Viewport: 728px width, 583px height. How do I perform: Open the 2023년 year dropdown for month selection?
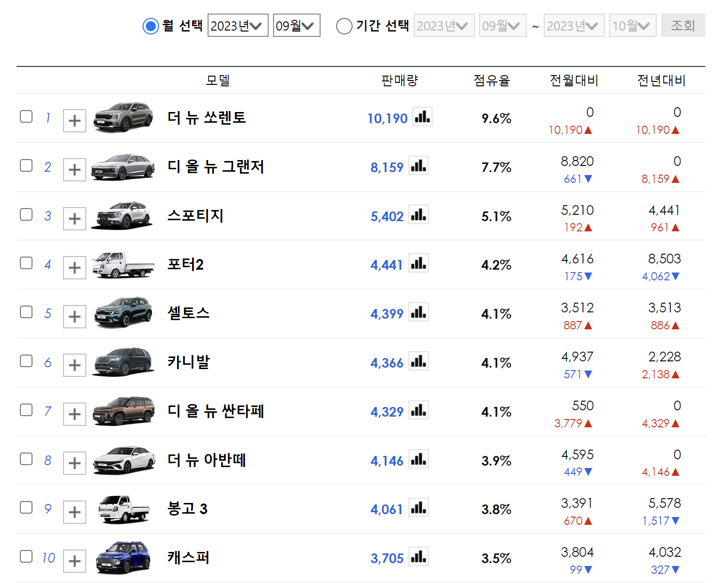(238, 26)
